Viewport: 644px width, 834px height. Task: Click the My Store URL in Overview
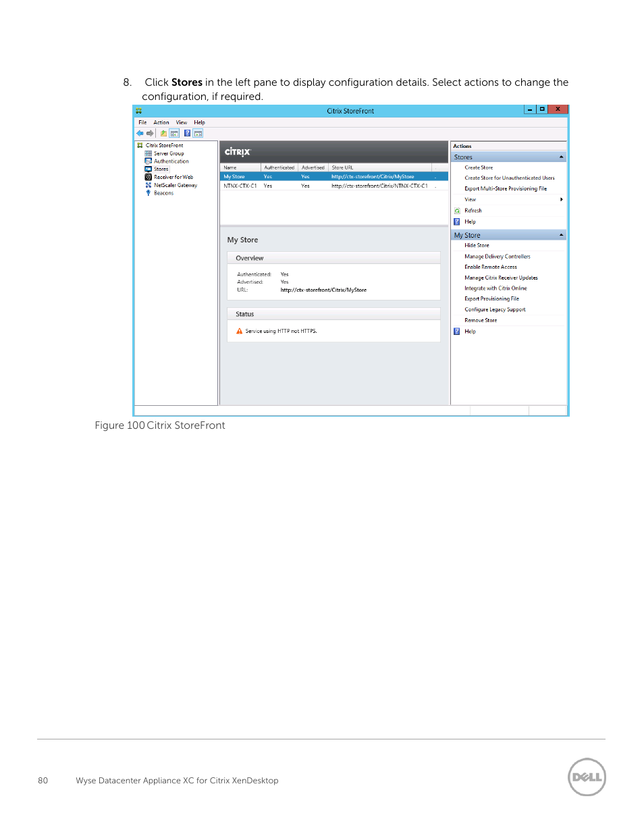click(x=323, y=290)
